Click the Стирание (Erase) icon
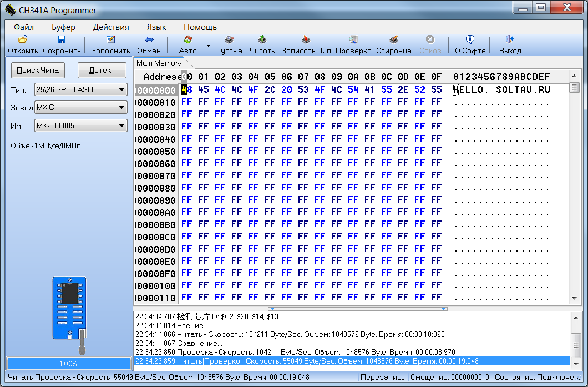The height and width of the screenshot is (387, 588). pyautogui.click(x=394, y=40)
